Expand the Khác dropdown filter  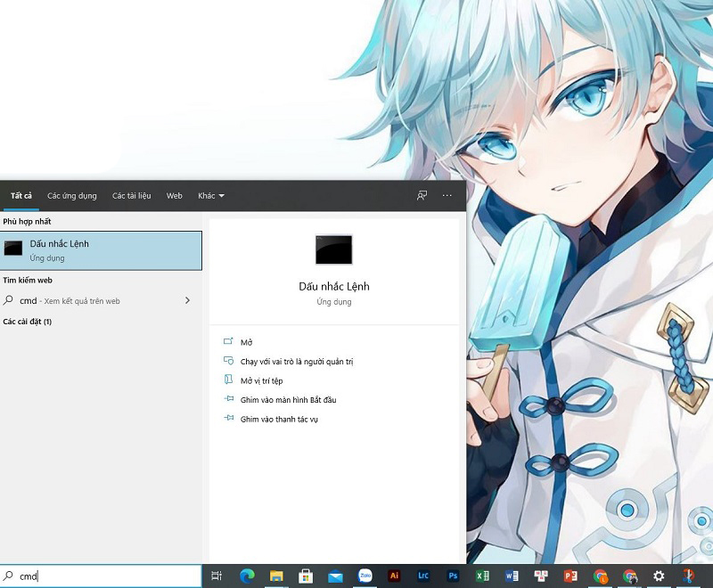(211, 196)
